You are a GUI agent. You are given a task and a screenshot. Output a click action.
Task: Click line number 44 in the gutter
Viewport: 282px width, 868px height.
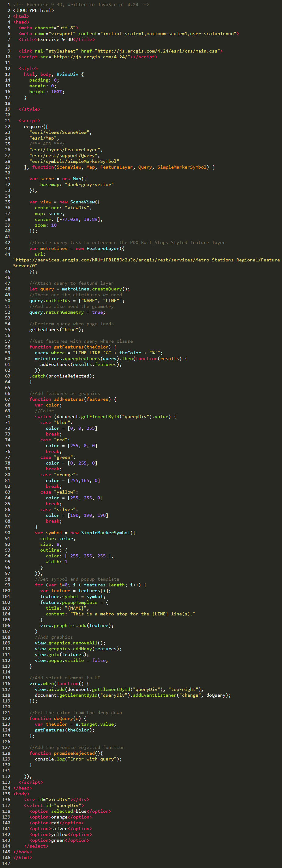coord(7,254)
